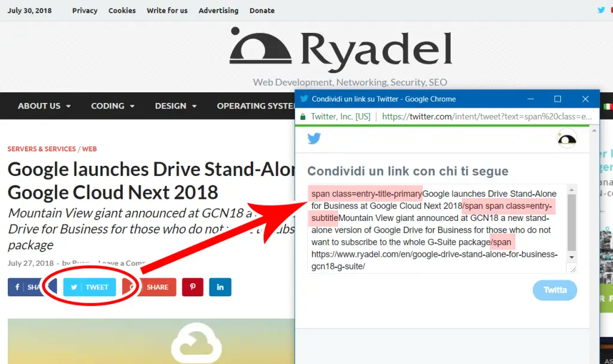Viewport: 613px width, 364px height.
Task: Click the green padlock security icon
Action: (x=302, y=117)
